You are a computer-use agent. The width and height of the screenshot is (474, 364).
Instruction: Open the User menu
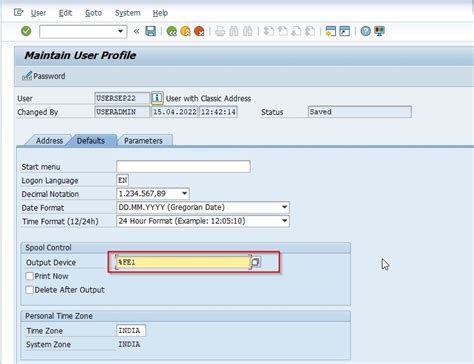38,13
